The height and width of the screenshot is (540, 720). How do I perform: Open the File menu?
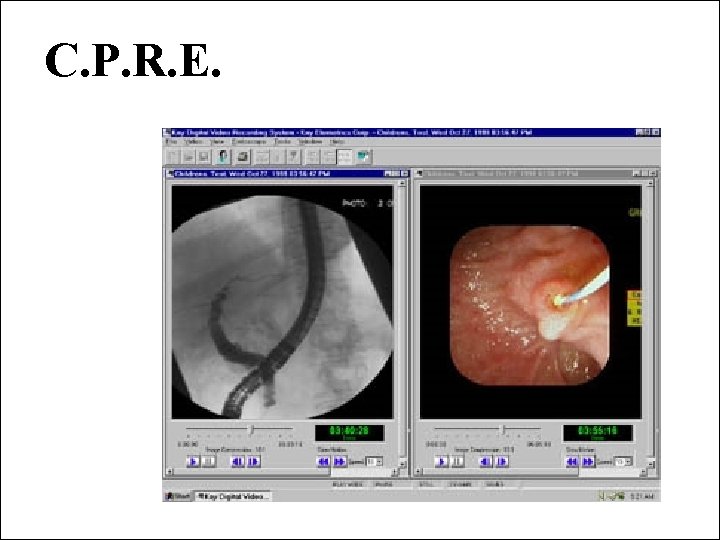point(171,142)
